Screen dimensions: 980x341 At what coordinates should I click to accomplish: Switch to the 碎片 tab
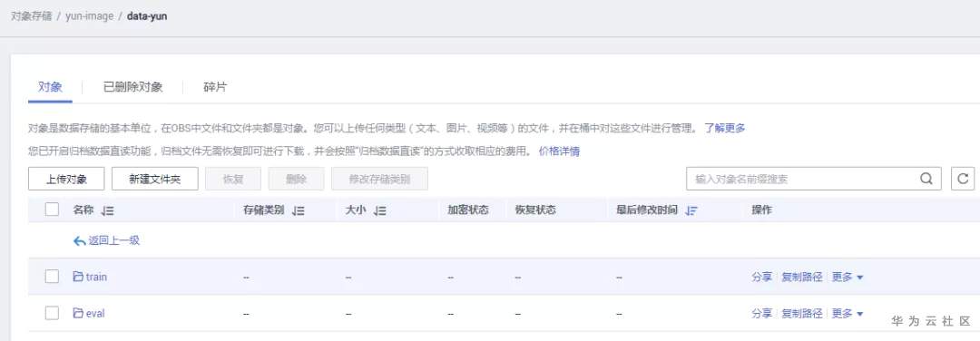pos(215,87)
